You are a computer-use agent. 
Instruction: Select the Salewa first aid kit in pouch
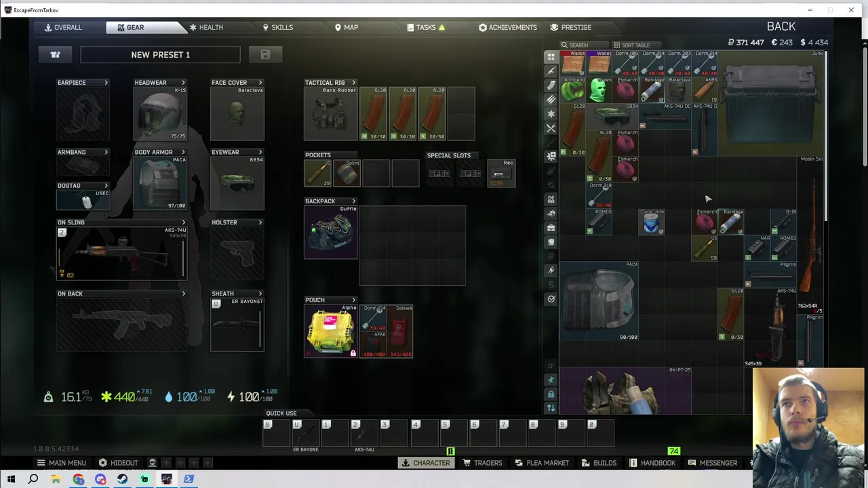(x=400, y=331)
